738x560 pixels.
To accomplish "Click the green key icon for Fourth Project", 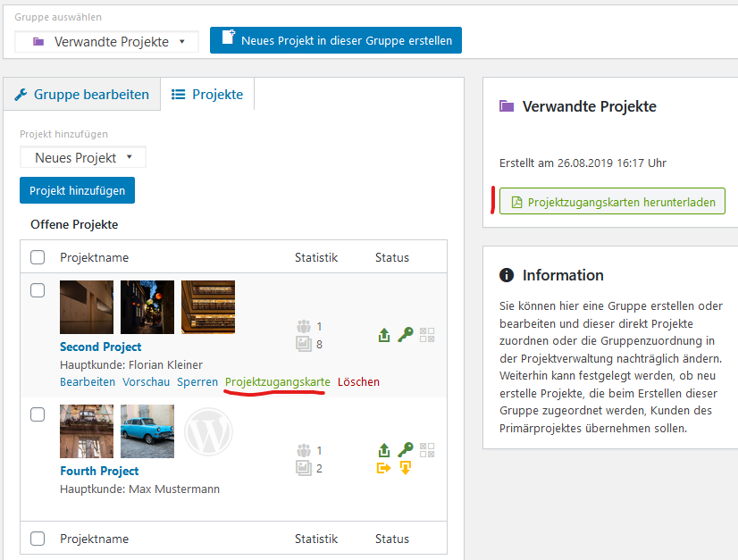I will pyautogui.click(x=406, y=450).
